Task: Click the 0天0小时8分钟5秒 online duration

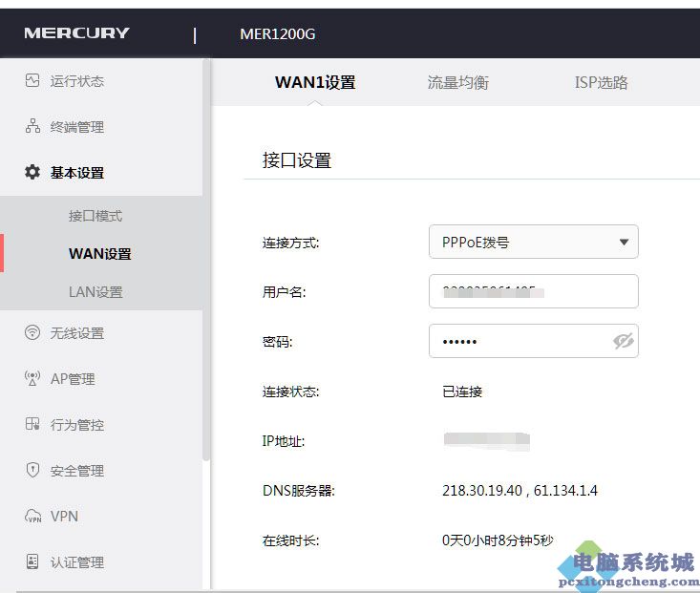Action: tap(498, 540)
